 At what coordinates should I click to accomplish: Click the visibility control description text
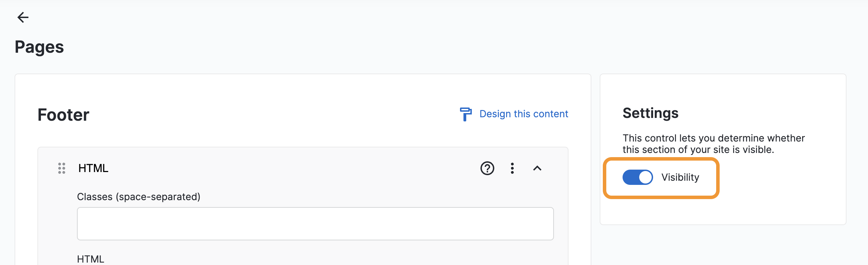coord(713,144)
